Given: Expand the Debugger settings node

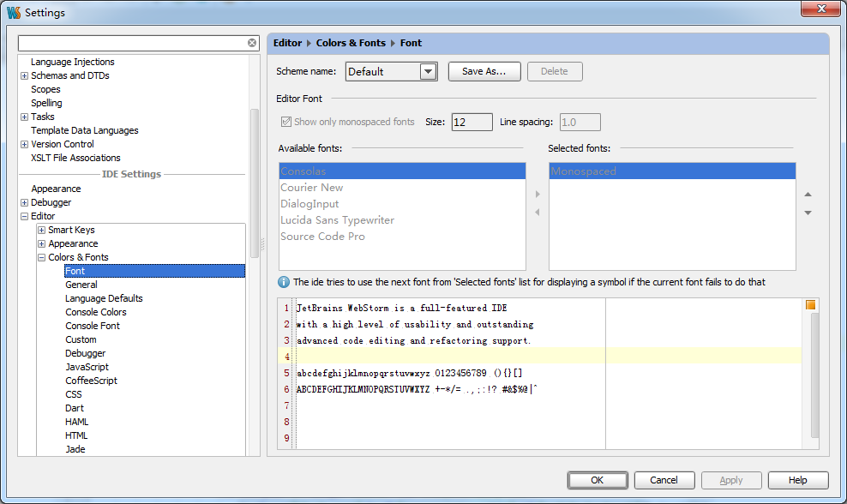Looking at the screenshot, I should [x=23, y=202].
